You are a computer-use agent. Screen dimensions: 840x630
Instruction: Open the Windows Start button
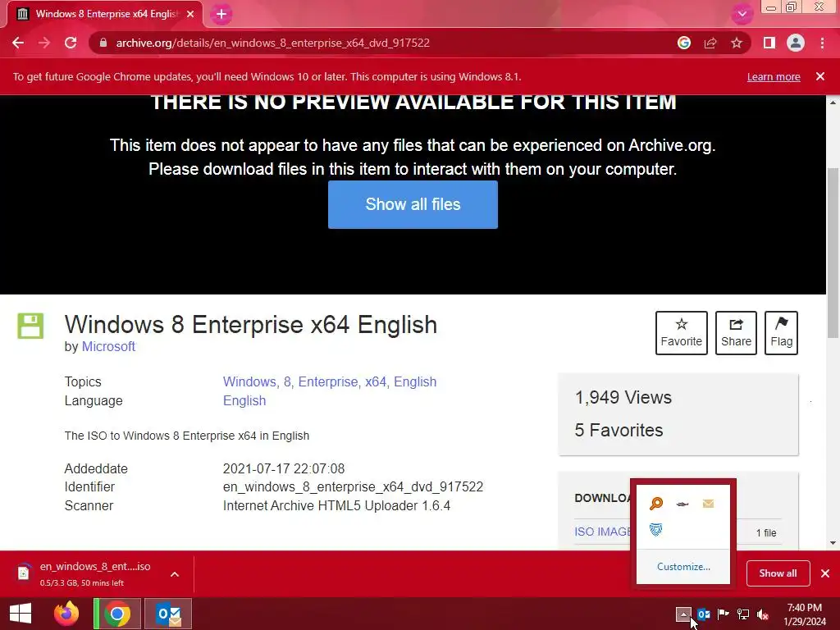[21, 614]
